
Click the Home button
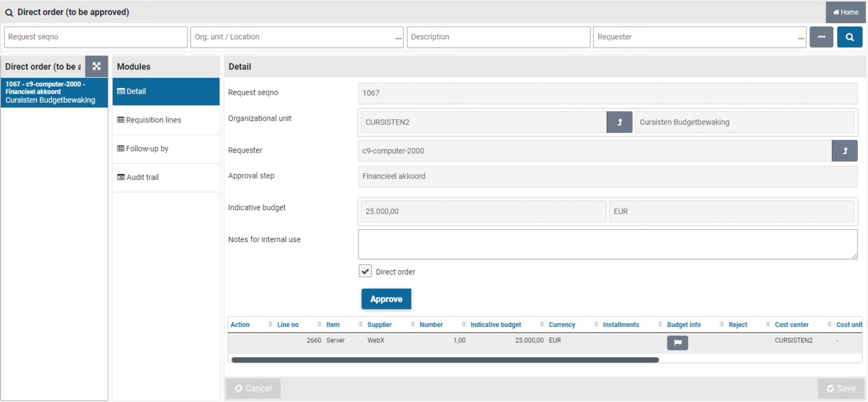[846, 12]
